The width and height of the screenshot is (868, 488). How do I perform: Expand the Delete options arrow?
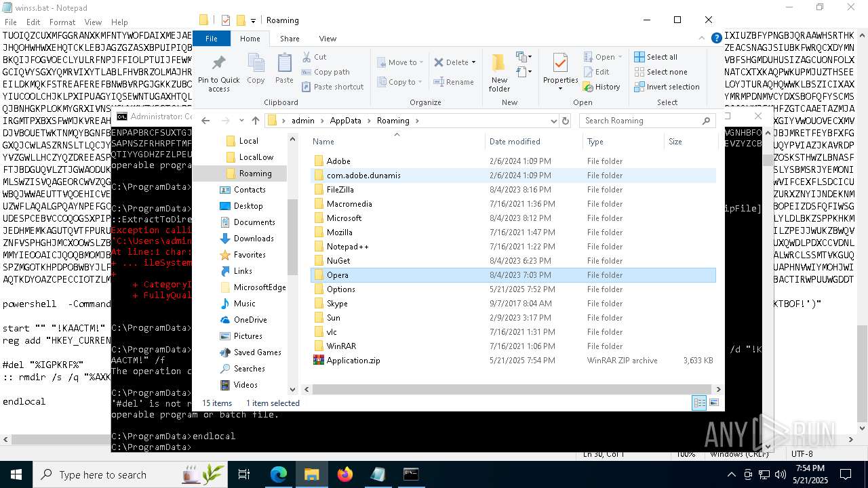click(x=473, y=62)
